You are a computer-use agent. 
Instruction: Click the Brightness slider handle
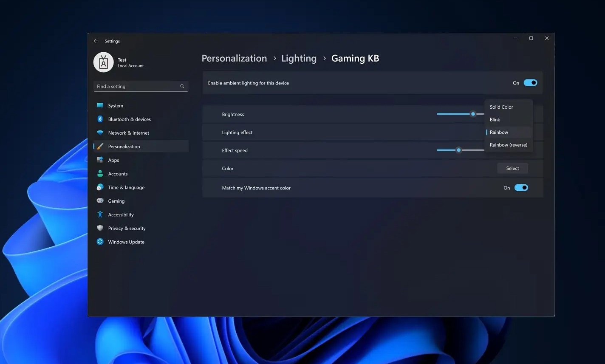tap(473, 114)
